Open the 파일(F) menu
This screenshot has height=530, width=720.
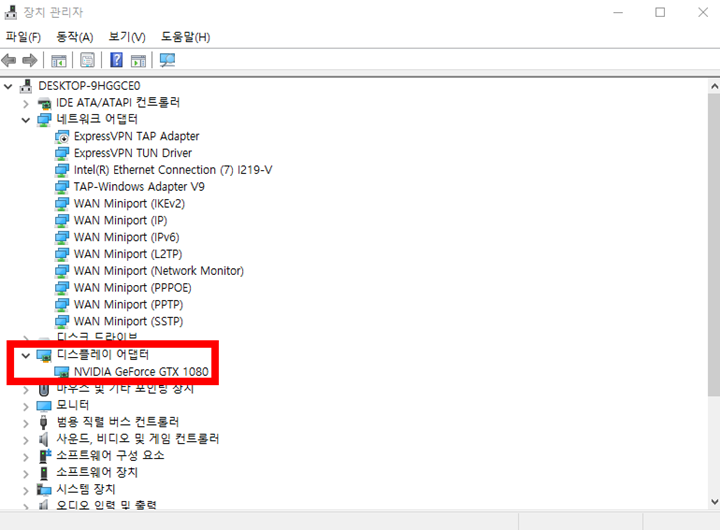[23, 37]
